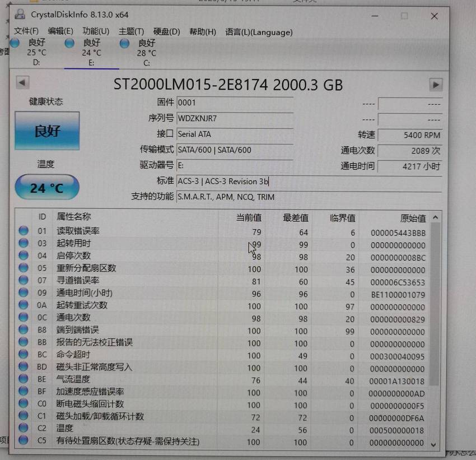
Task: Open the 编辑(E) menu
Action: pos(60,31)
